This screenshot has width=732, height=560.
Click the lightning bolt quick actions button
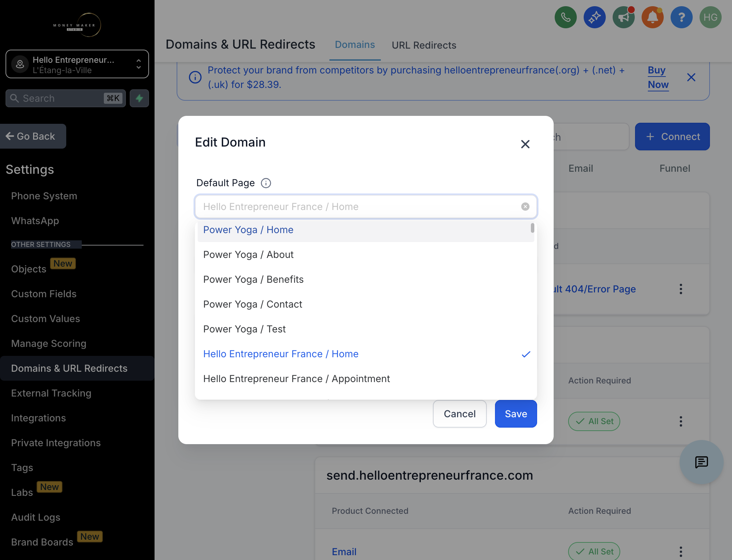pyautogui.click(x=139, y=98)
